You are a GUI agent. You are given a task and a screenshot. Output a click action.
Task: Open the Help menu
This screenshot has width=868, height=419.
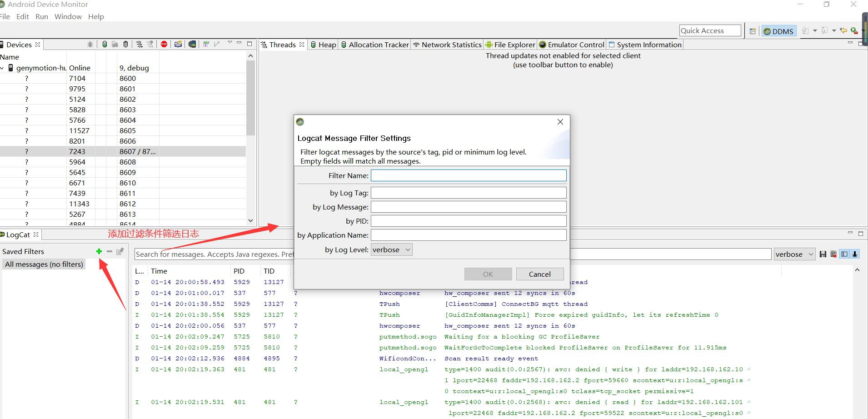pos(96,16)
